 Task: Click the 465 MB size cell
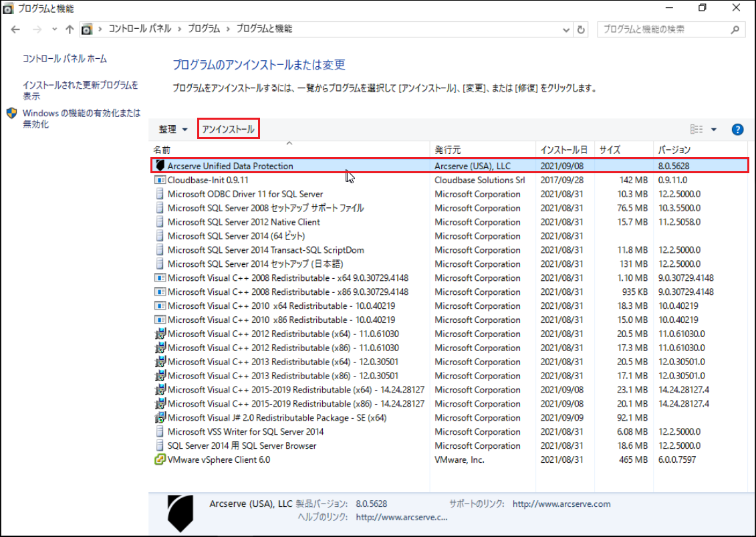(633, 460)
